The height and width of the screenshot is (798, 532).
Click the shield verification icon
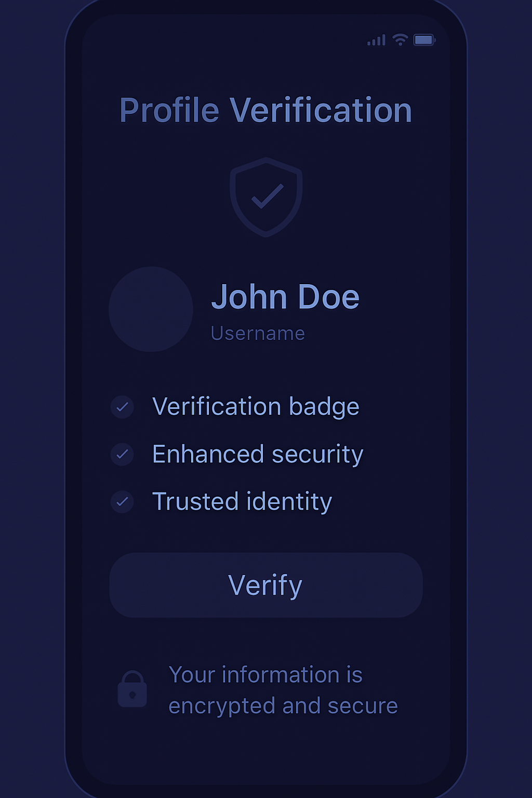(266, 197)
